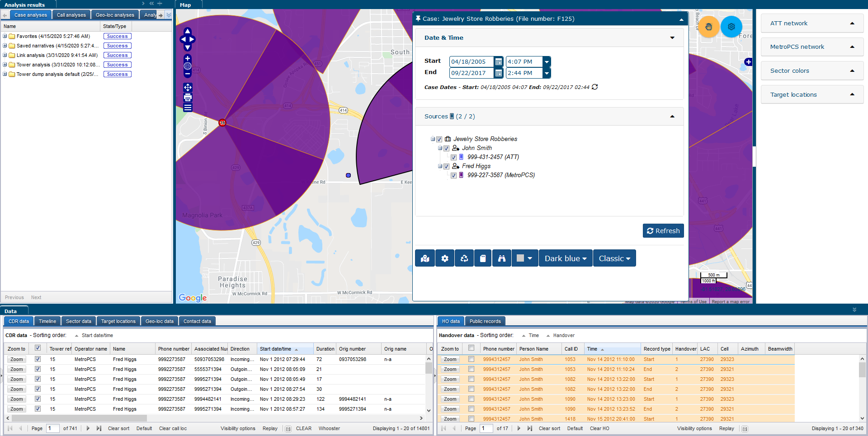Check first handover row checkbox for John Smith
Screen dimensions: 868x436
471,359
